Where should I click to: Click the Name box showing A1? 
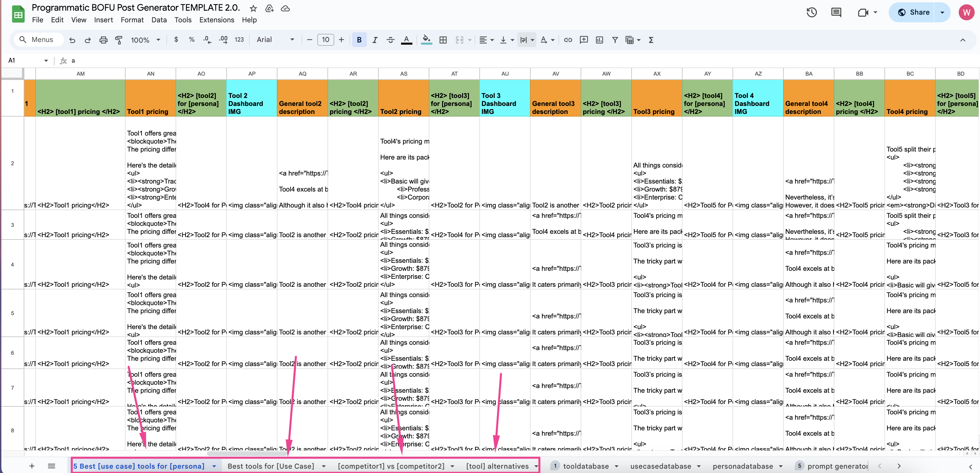pyautogui.click(x=28, y=61)
